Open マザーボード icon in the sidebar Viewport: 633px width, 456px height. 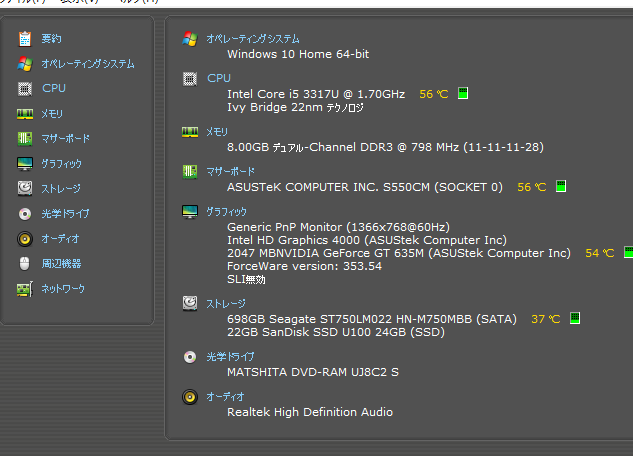(25, 138)
